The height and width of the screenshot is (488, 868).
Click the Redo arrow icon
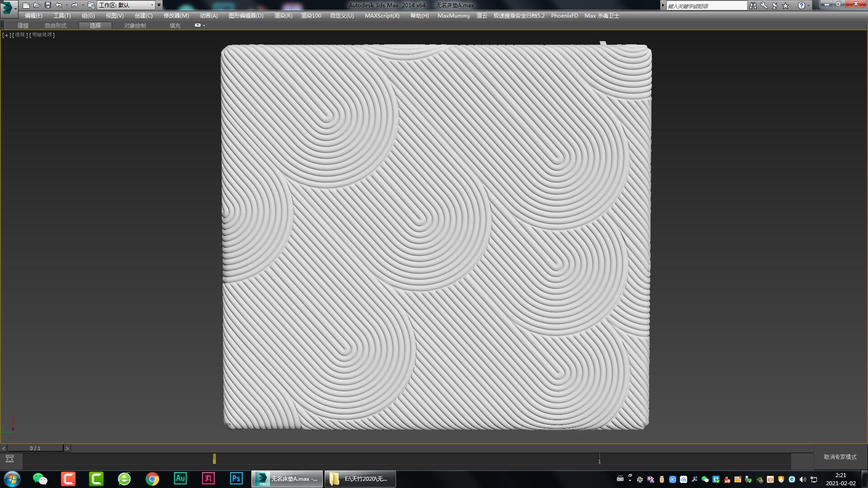(x=74, y=5)
